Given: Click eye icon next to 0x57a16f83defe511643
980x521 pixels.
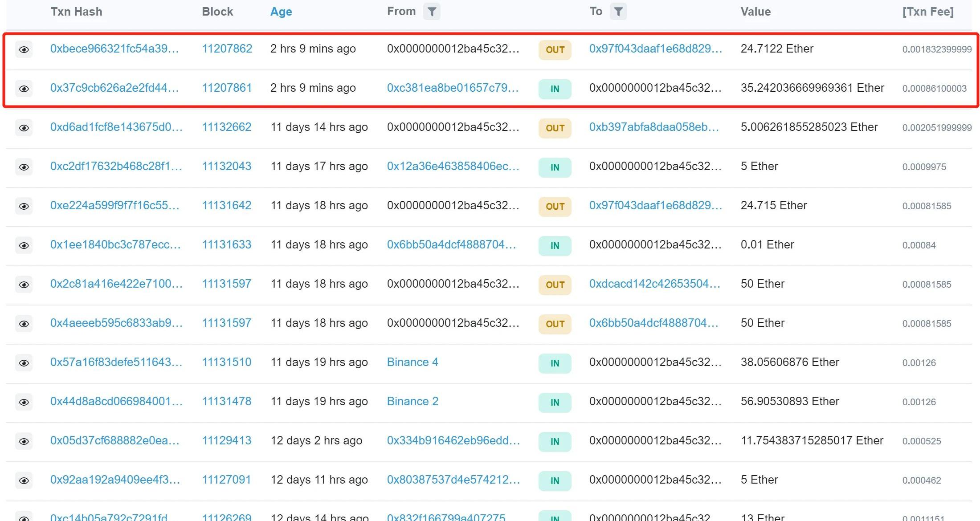Looking at the screenshot, I should point(24,363).
